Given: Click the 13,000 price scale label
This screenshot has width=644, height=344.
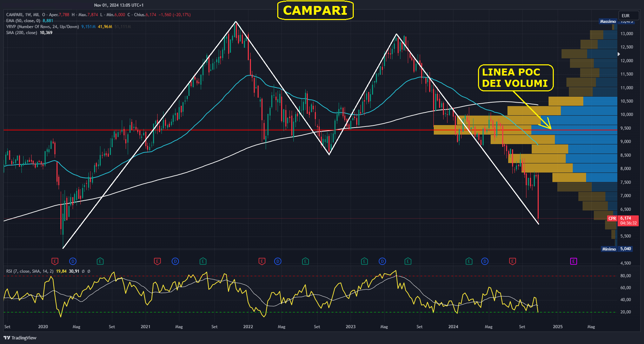Looking at the screenshot, I should [x=627, y=34].
